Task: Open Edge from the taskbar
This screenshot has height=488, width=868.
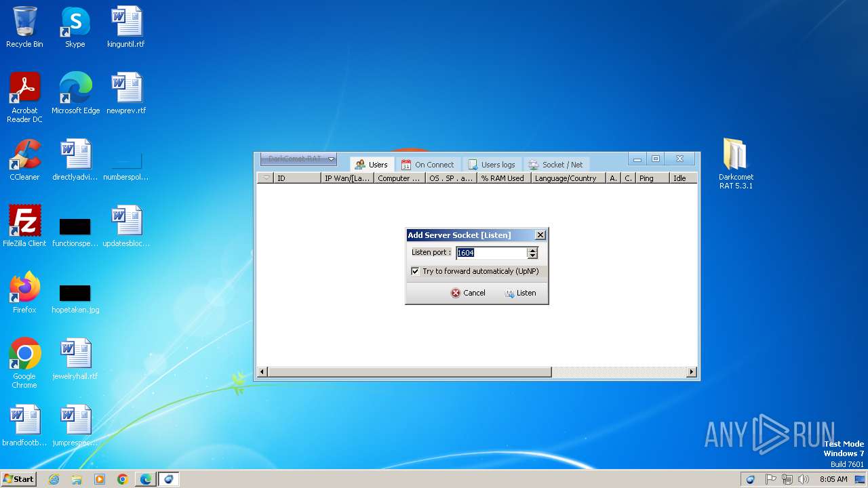Action: pyautogui.click(x=146, y=479)
